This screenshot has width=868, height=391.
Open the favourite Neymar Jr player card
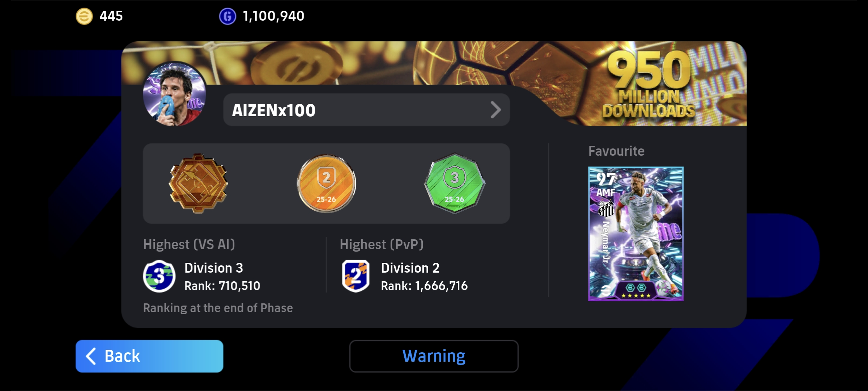[x=636, y=234]
